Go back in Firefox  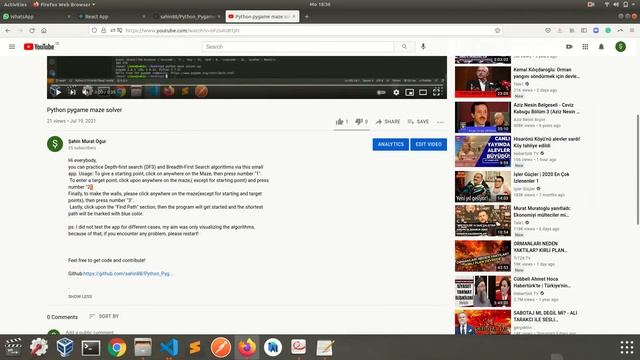coord(8,31)
